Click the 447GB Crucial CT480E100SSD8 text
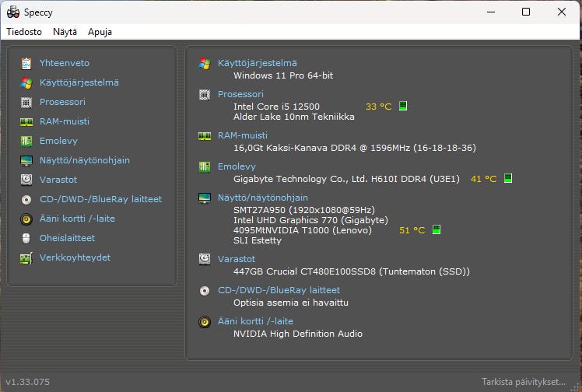The image size is (582, 392). 352,271
